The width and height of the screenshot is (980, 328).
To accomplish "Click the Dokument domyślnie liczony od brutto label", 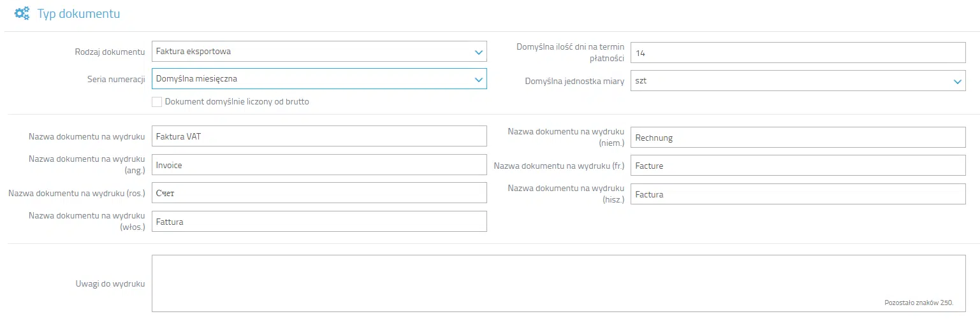I will (237, 102).
